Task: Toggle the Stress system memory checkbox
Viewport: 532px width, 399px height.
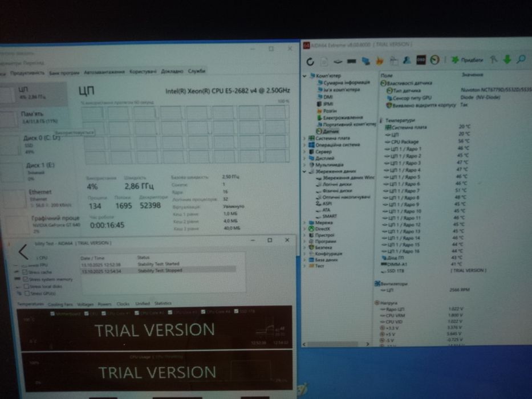Action: (x=25, y=279)
